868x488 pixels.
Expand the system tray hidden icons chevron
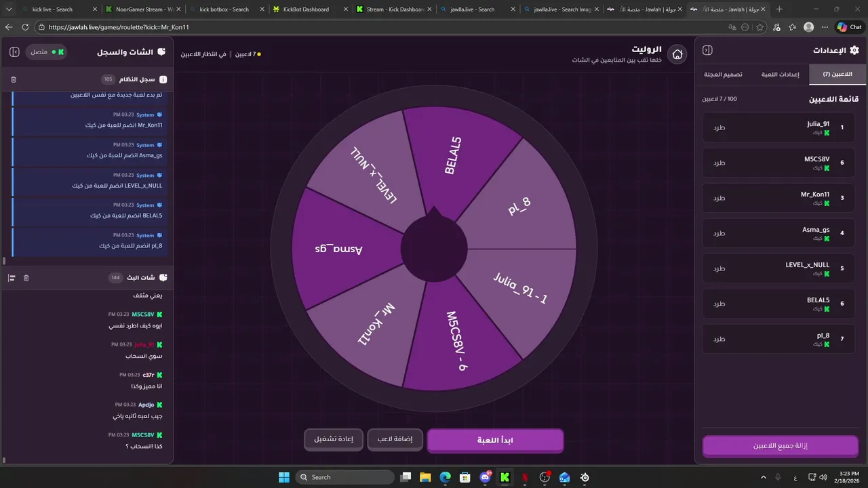click(764, 477)
